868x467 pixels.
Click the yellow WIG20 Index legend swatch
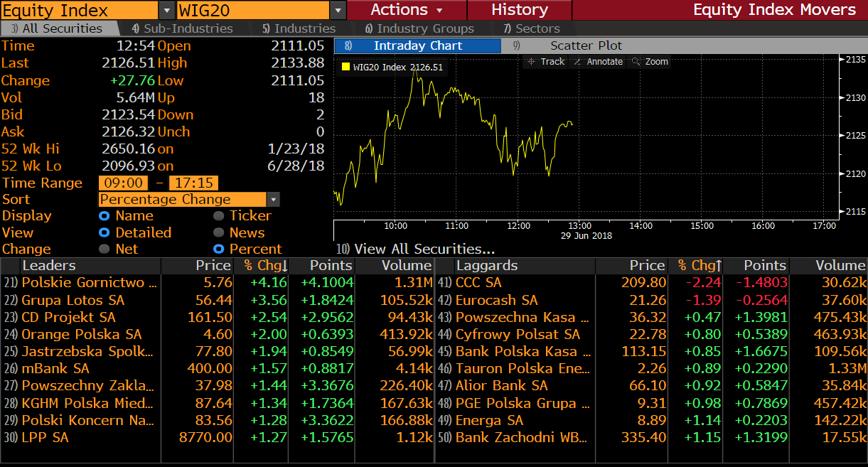pos(345,68)
